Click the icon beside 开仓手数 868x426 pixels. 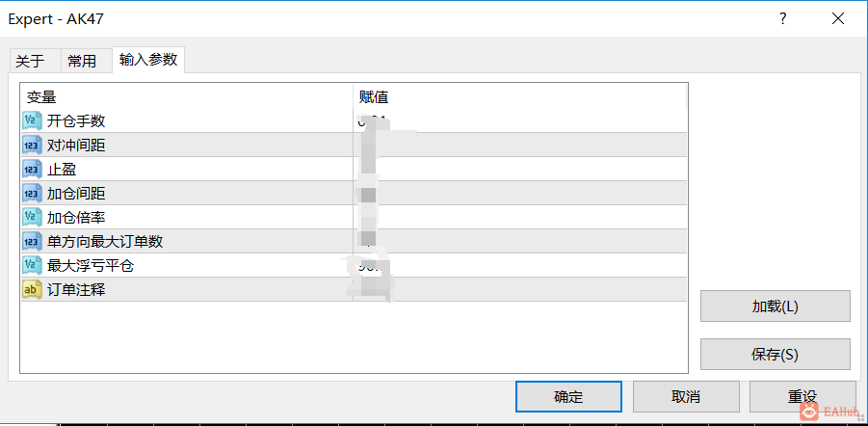pos(32,120)
